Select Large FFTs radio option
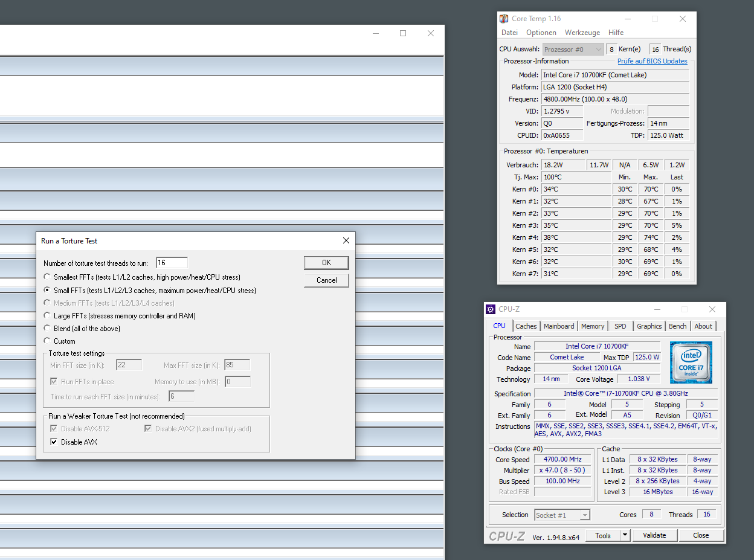Screen dimensions: 754x560 click(47, 316)
